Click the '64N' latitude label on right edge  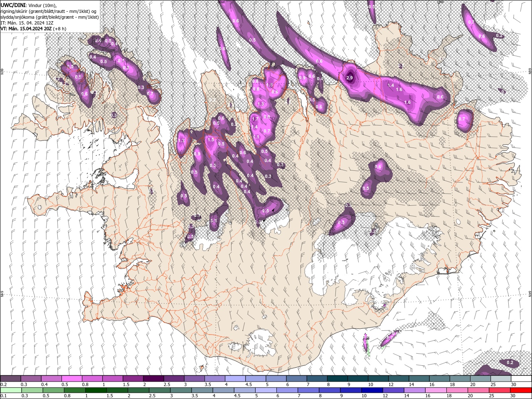530,293
